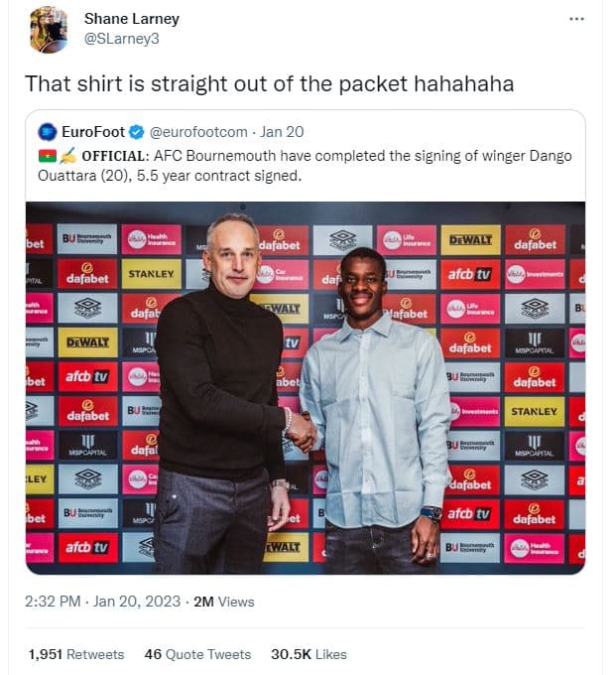Open the EuroFoot account name
616x675 pixels.
93,132
